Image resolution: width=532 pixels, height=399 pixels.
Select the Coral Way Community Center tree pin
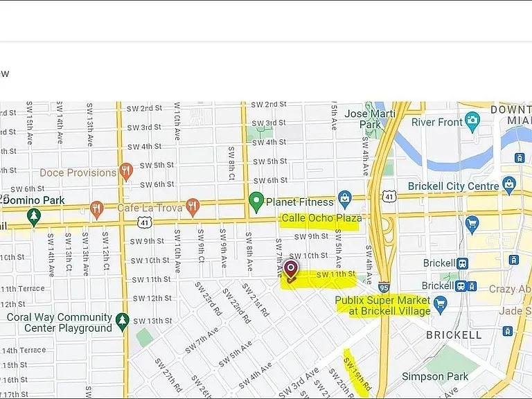pos(122,321)
